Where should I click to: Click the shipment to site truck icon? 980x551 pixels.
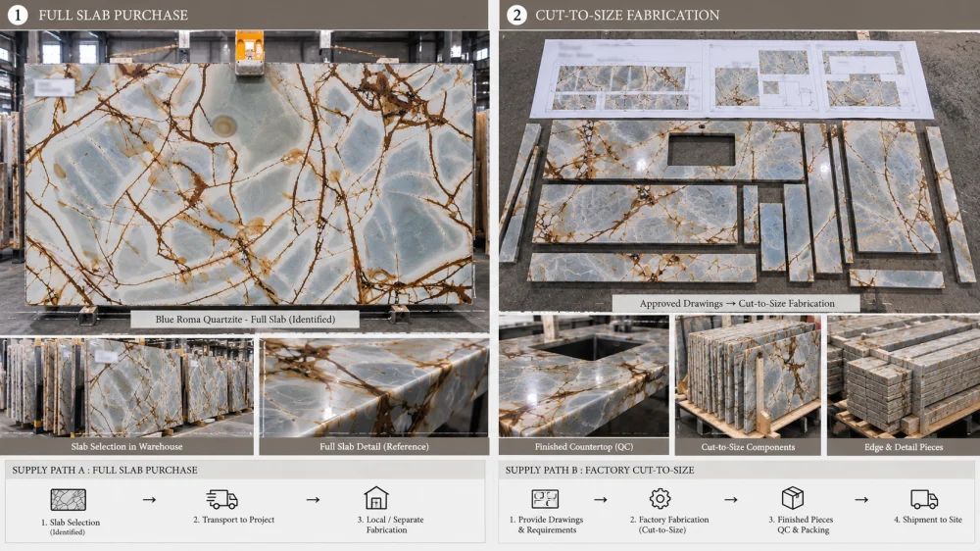924,499
